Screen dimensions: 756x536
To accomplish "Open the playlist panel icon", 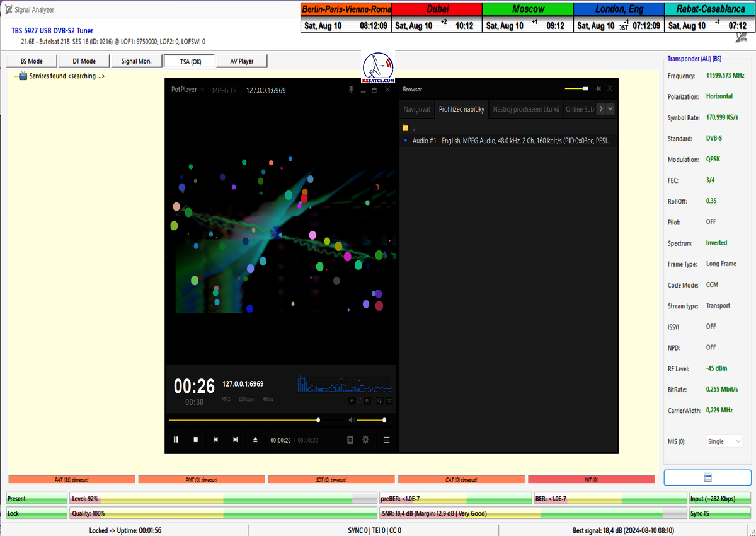I will (350, 440).
